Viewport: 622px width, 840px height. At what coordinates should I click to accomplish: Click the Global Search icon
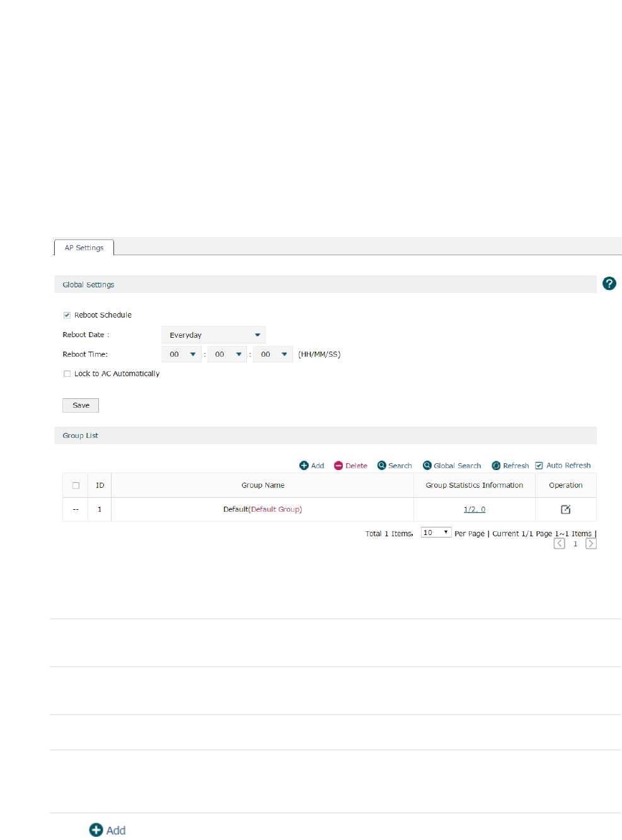point(427,466)
